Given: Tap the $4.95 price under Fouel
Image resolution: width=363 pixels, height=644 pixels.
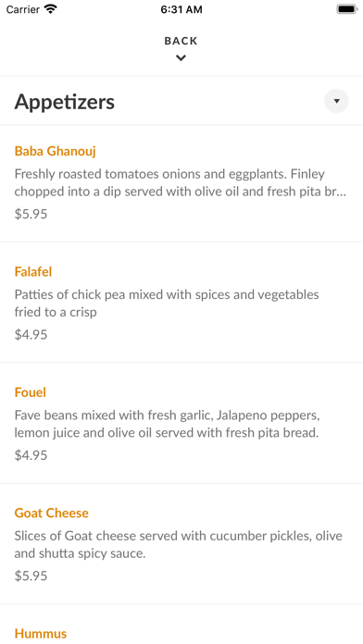Looking at the screenshot, I should (x=31, y=455).
